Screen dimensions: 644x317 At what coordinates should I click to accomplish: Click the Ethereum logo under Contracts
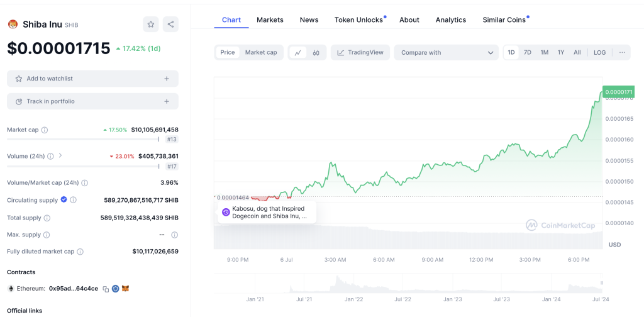point(11,289)
